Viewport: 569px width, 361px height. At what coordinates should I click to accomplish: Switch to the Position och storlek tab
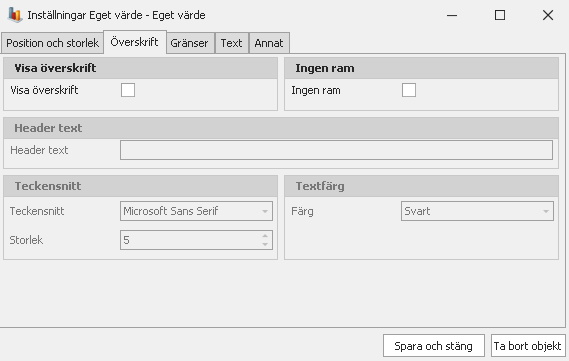click(x=52, y=43)
